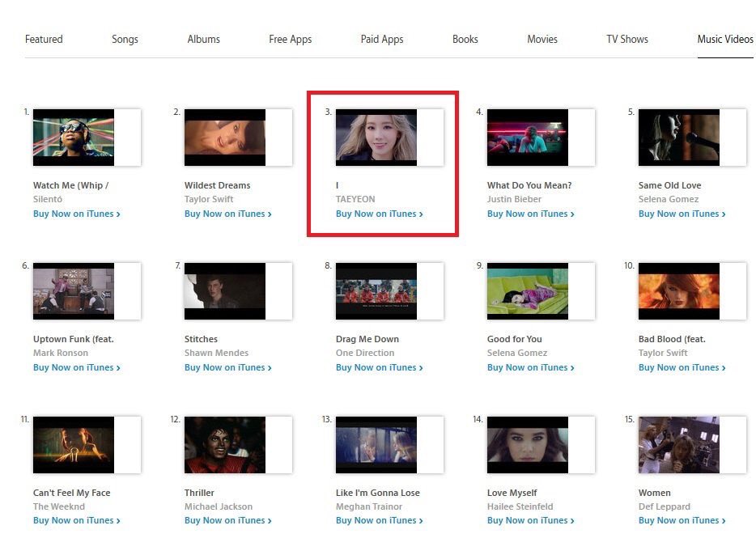
Task: Open the Stitches video thumbnail
Action: pos(225,291)
